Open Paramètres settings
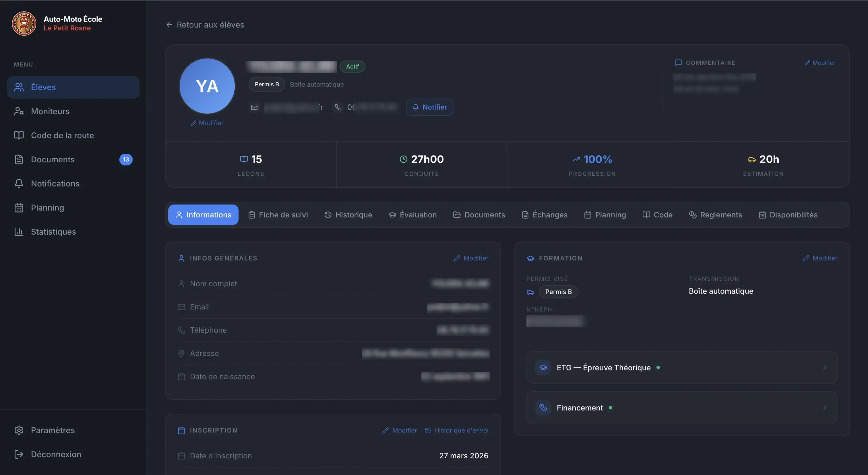This screenshot has width=868, height=475. click(73, 430)
